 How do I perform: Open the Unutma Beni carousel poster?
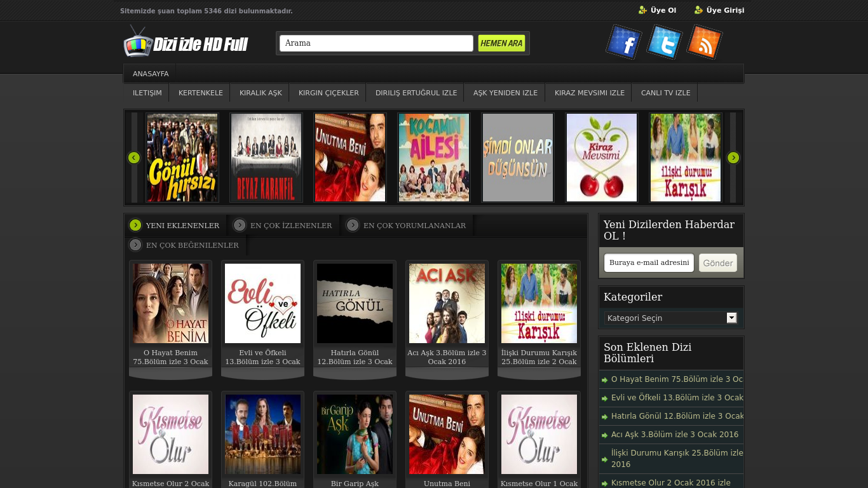click(350, 158)
